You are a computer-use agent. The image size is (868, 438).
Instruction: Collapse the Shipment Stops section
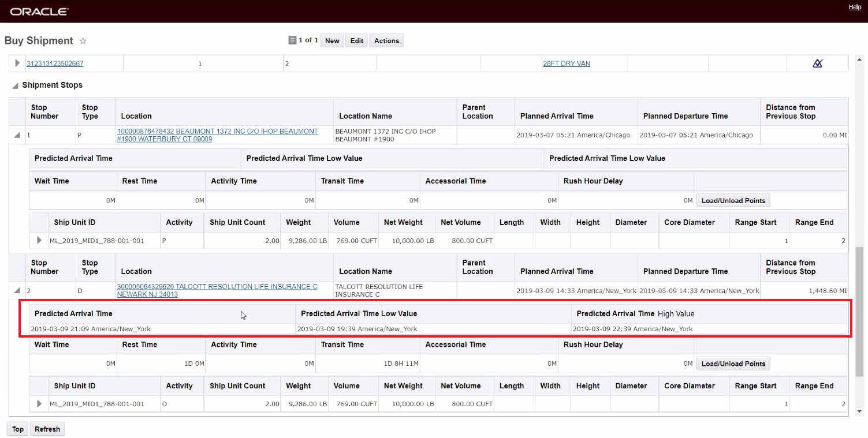point(15,85)
